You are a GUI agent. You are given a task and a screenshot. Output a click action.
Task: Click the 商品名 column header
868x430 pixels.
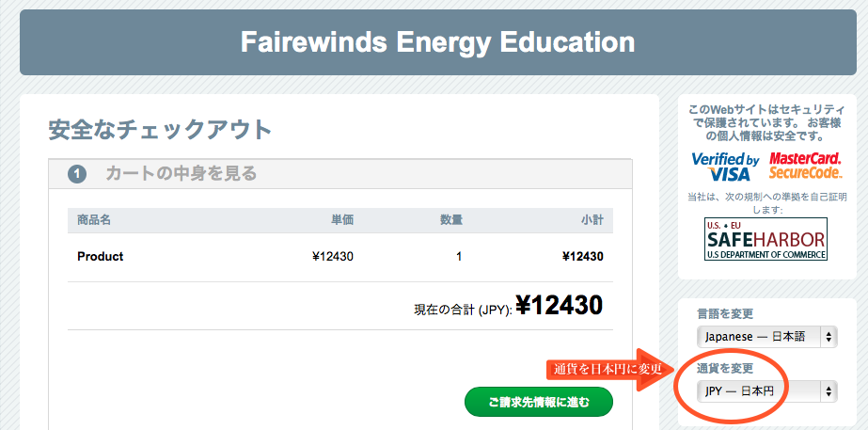[x=94, y=220]
